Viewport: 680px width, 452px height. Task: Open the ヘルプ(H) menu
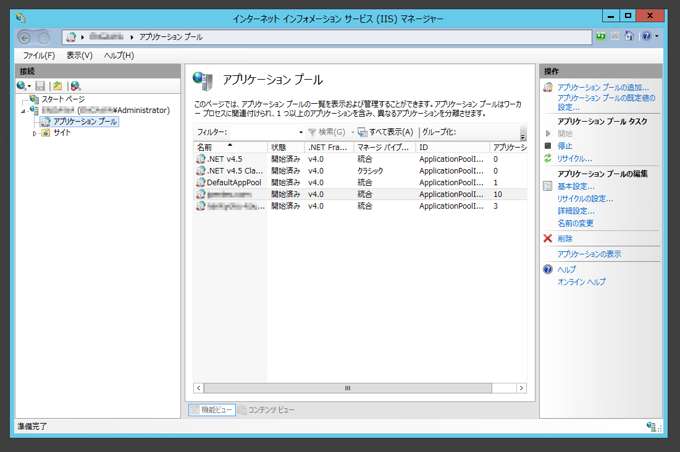119,56
